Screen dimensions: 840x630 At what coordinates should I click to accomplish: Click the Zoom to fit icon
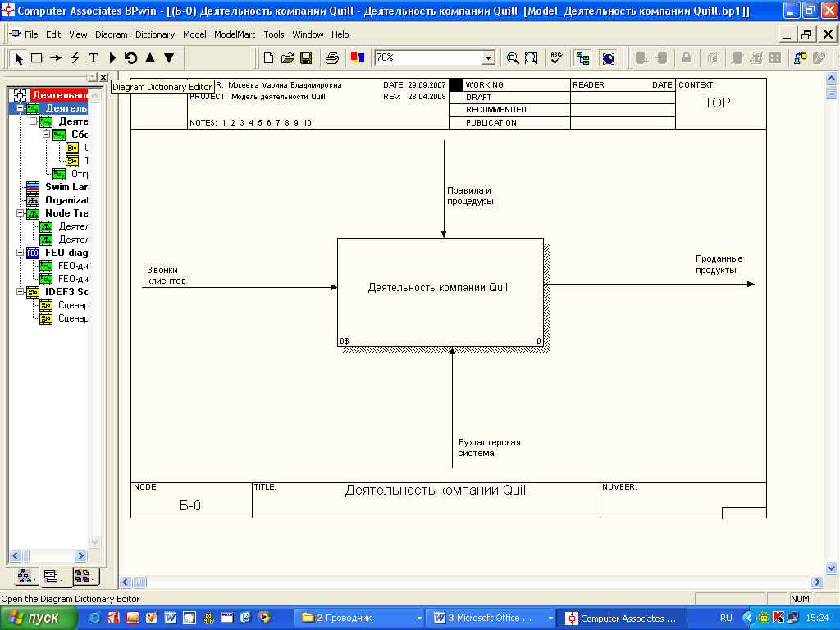tap(532, 58)
